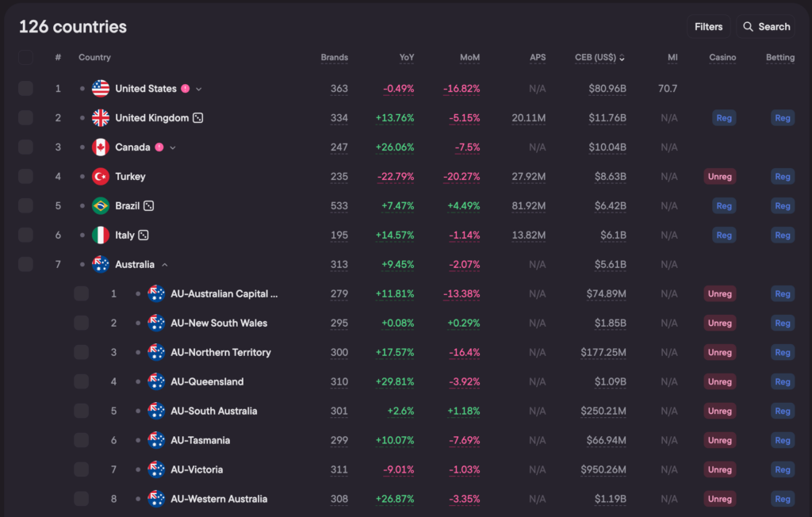Click the Unreg casino badge for Turkey
Viewport: 812px width, 517px height.
coord(719,177)
